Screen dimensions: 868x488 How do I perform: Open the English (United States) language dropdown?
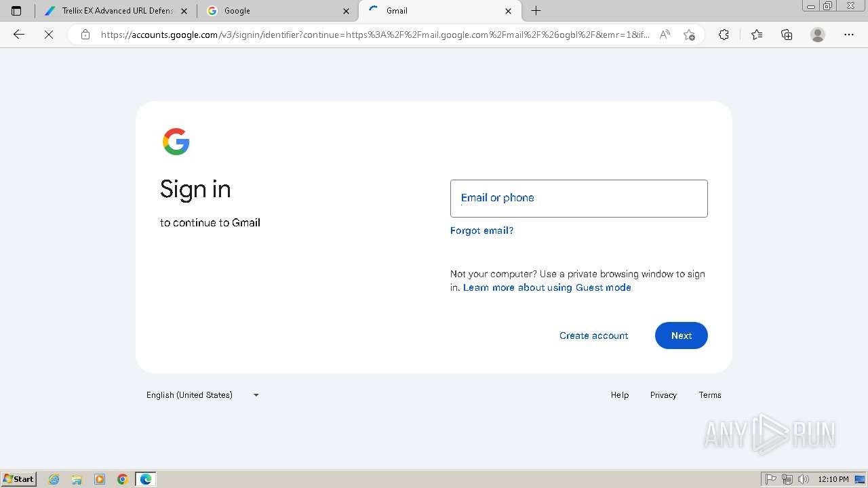(x=203, y=395)
